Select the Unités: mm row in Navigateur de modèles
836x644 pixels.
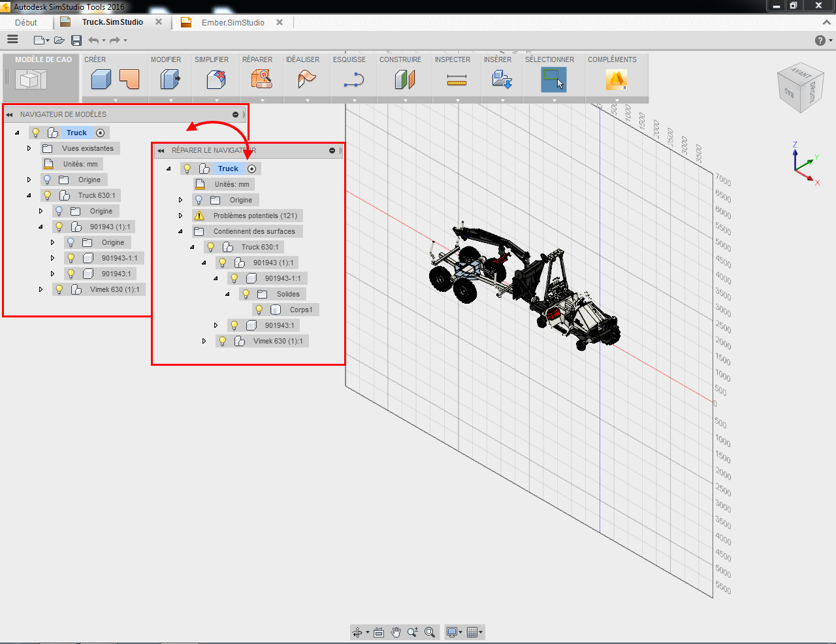[x=73, y=164]
